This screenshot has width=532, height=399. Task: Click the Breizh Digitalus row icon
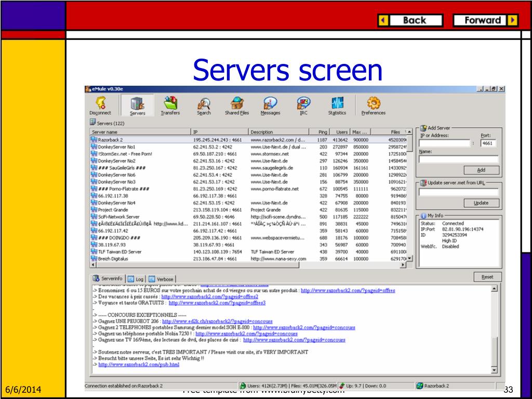point(94,258)
